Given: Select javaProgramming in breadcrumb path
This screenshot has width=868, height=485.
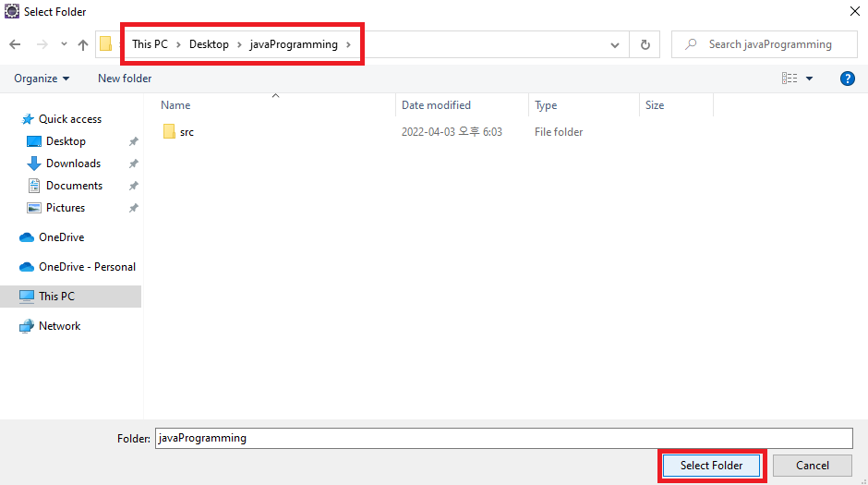Looking at the screenshot, I should click(294, 44).
